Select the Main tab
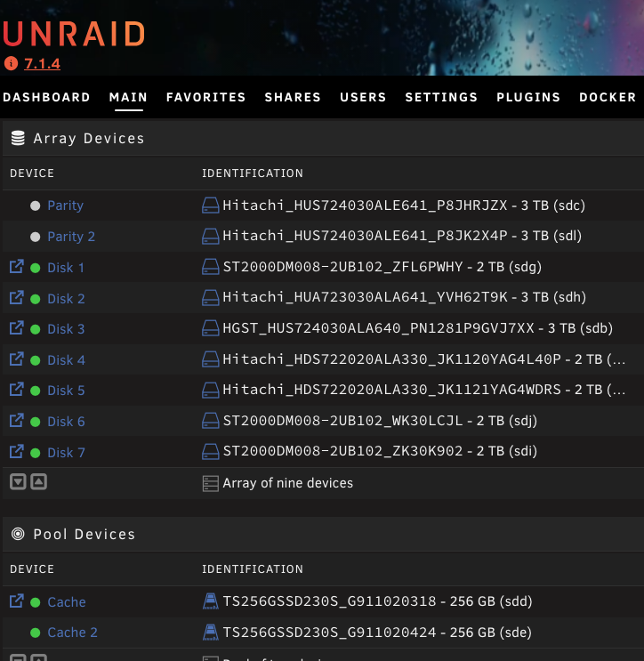The height and width of the screenshot is (661, 644). (129, 97)
